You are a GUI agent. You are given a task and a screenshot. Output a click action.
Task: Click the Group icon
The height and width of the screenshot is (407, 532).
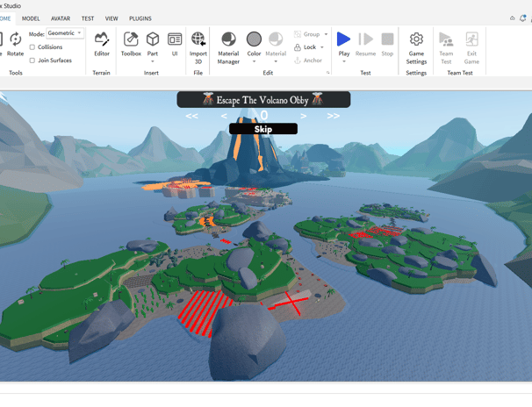click(298, 34)
